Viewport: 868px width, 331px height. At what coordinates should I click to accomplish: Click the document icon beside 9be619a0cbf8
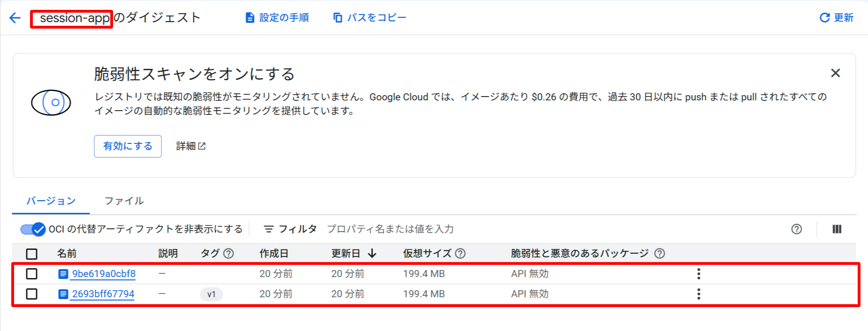tap(63, 274)
